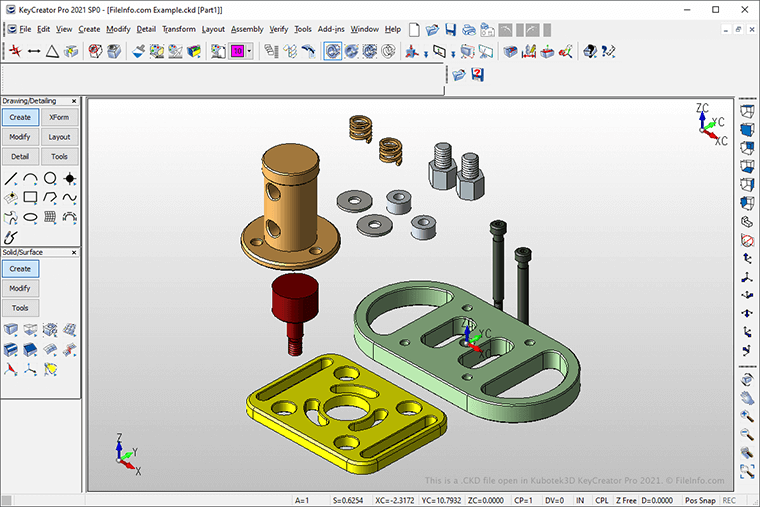The image size is (760, 507).
Task: Click the Save floppy disk icon
Action: 451,30
